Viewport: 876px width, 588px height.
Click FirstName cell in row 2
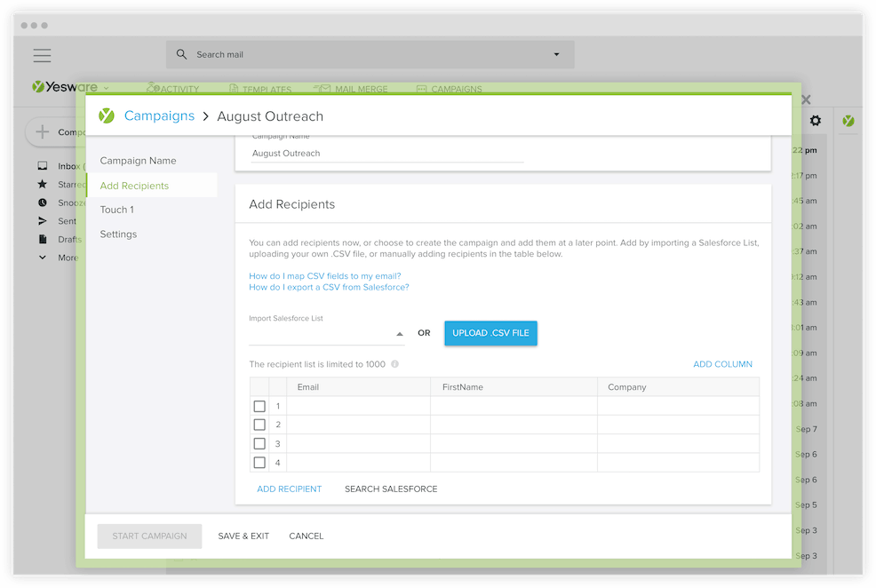[x=514, y=425]
